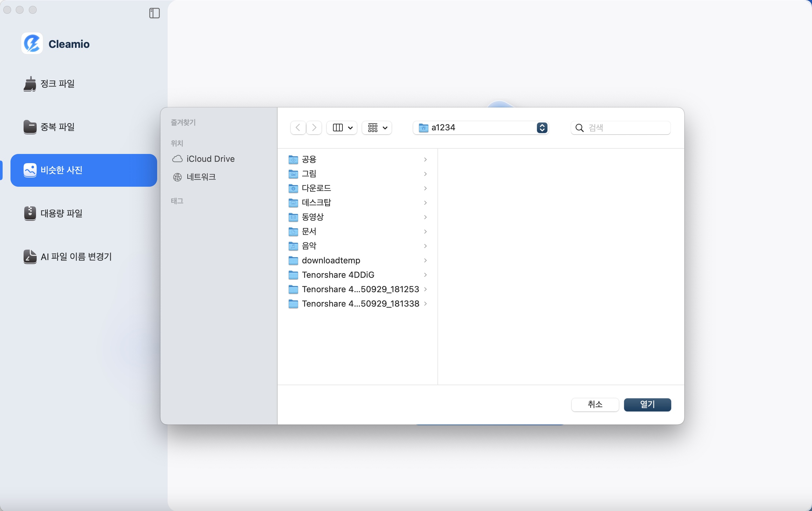Open AI 파일 이름 변경기 tool
The width and height of the screenshot is (812, 511).
[76, 257]
